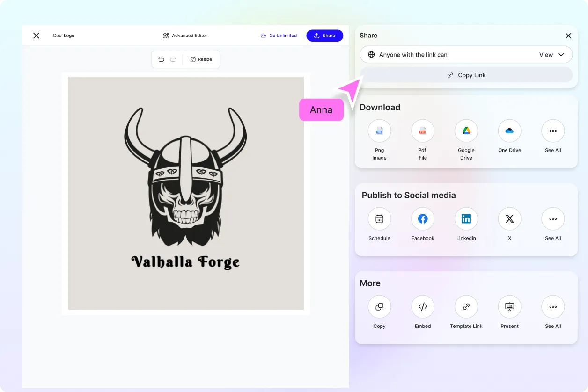Viewport: 588px width, 392px height.
Task: Publish the logo to Facebook
Action: click(x=423, y=219)
